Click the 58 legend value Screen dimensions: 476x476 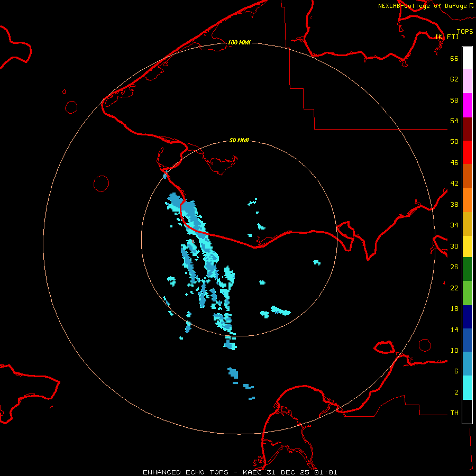[x=454, y=100]
